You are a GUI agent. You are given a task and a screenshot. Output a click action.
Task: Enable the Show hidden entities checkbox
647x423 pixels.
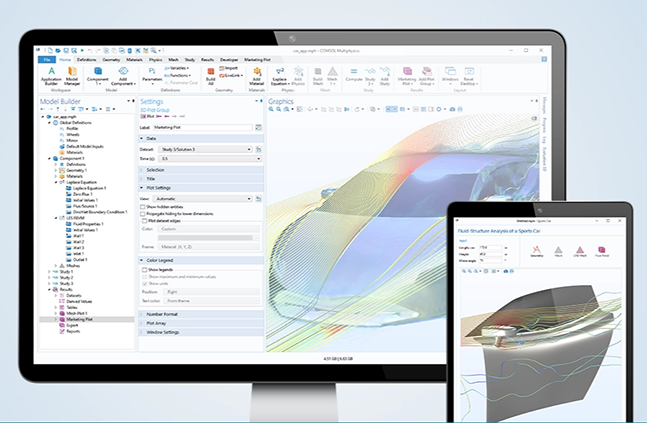point(143,205)
